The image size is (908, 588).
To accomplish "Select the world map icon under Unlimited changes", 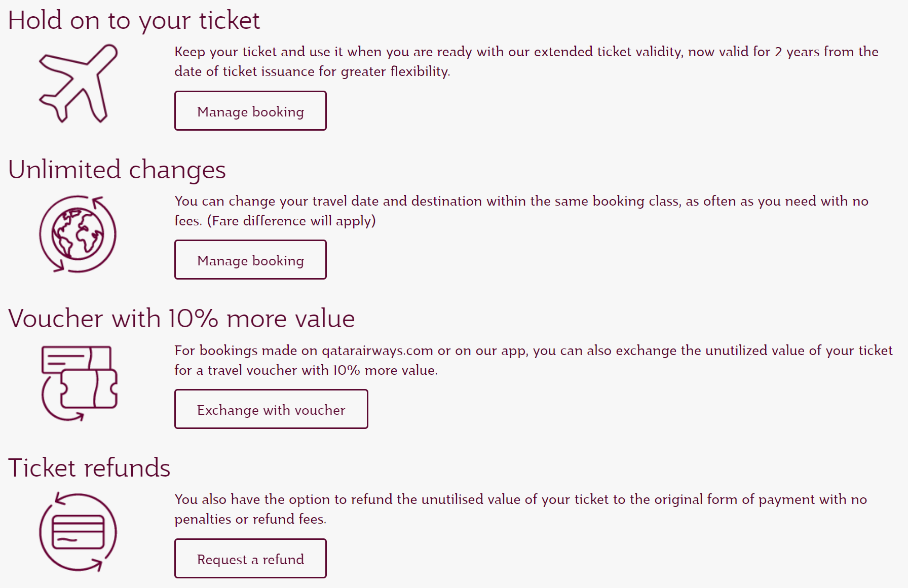I will tap(78, 234).
